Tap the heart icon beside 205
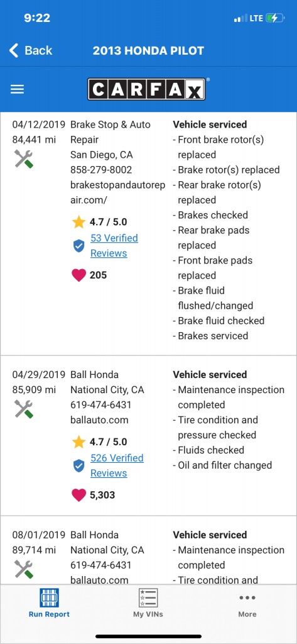The image size is (297, 644). coord(78,275)
